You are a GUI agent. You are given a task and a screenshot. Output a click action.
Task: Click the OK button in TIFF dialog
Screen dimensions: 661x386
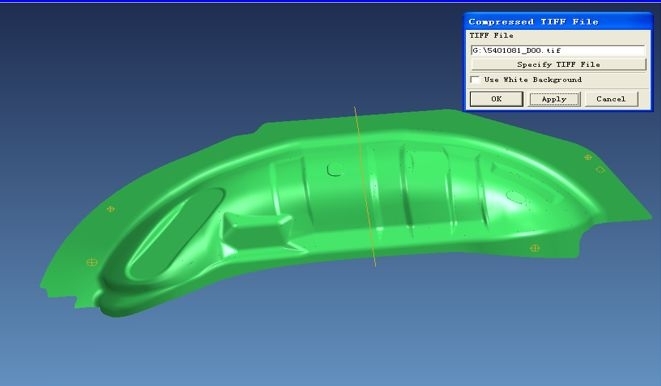[x=496, y=99]
